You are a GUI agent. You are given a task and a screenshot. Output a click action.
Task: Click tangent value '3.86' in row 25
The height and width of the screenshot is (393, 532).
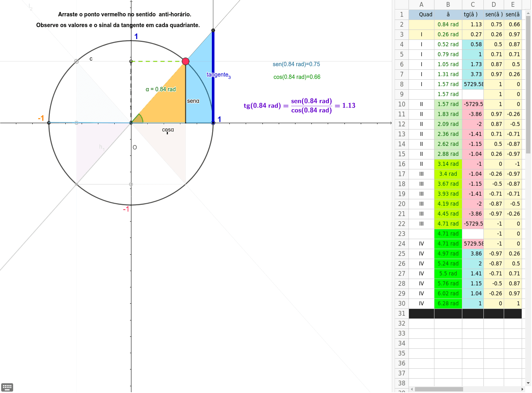[x=473, y=253]
